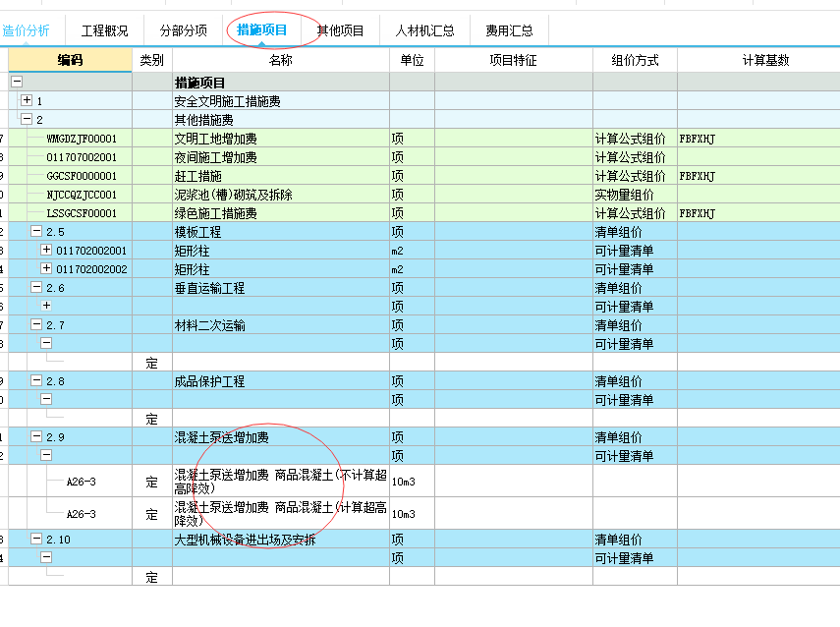Select code cell LSSGCSF00001
840x627 pixels.
click(82, 213)
